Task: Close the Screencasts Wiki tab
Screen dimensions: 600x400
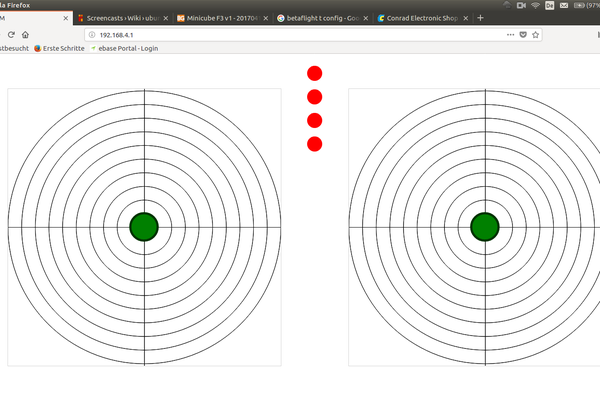Action: 166,18
